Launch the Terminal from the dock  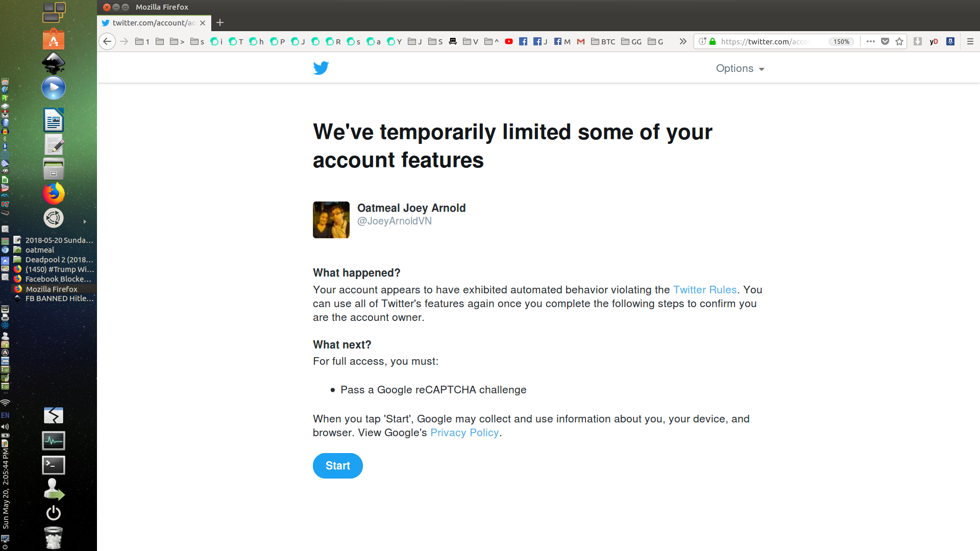(x=54, y=465)
